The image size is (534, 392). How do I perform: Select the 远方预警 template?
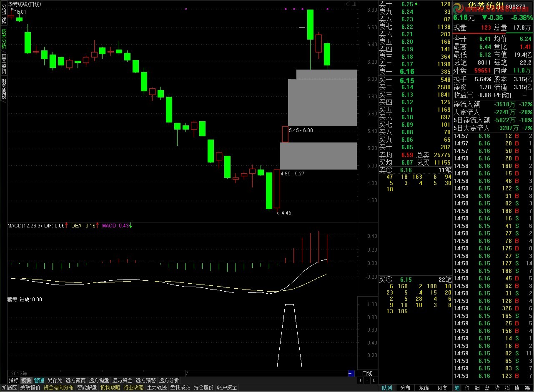pos(145,380)
